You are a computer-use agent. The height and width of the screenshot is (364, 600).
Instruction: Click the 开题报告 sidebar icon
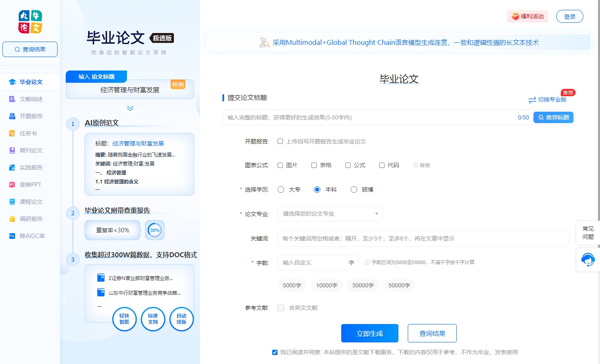click(x=12, y=116)
